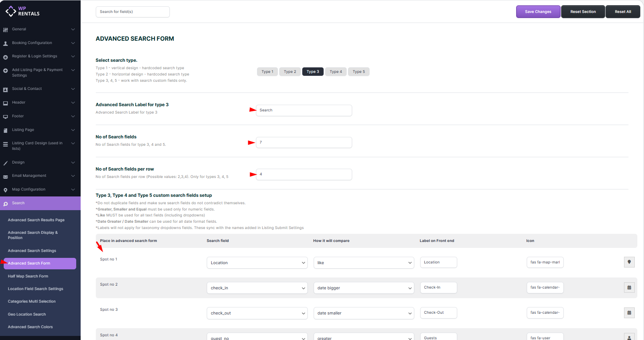Open the 'date bigger' compare dropdown
644x340 pixels.
pyautogui.click(x=364, y=288)
